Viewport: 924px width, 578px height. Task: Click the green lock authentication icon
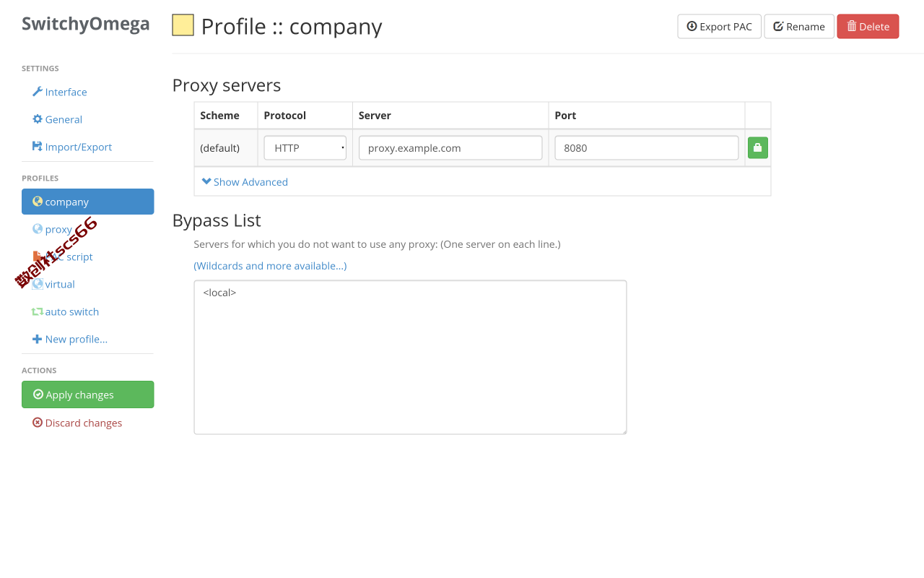[x=758, y=148]
